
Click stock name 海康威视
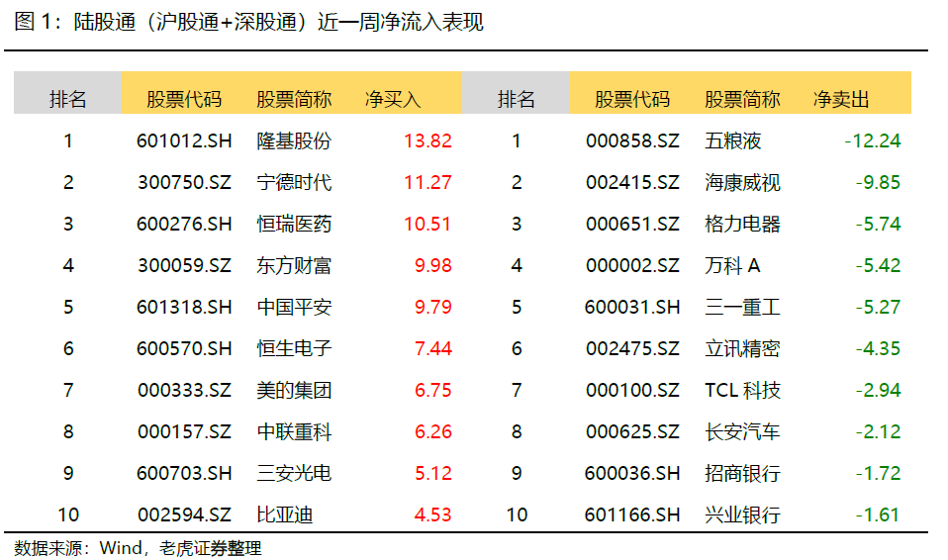[742, 182]
